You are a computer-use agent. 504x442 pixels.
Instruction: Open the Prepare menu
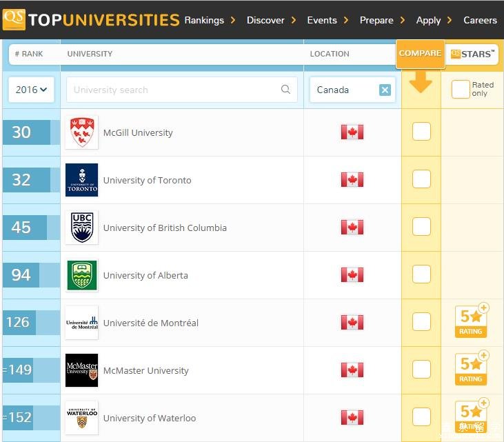click(x=376, y=20)
